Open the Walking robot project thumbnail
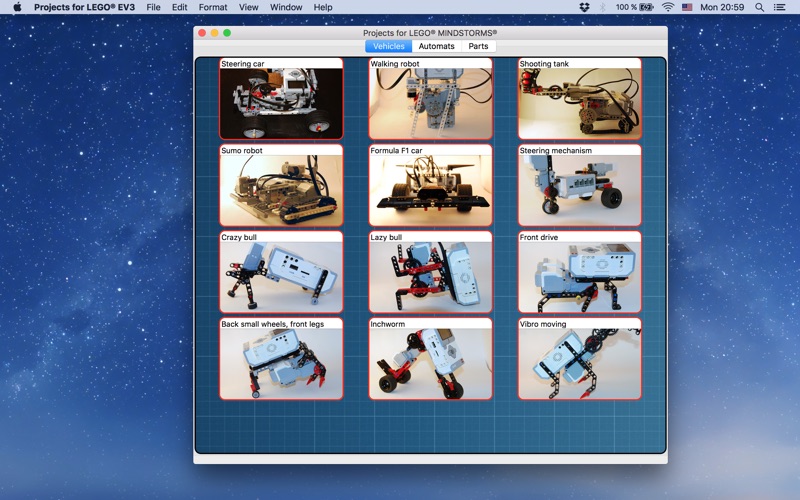This screenshot has height=500, width=800. [431, 98]
